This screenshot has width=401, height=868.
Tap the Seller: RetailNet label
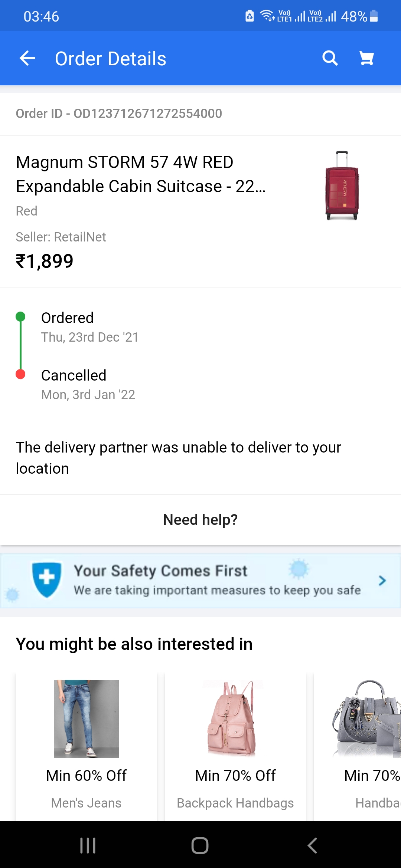coord(61,237)
